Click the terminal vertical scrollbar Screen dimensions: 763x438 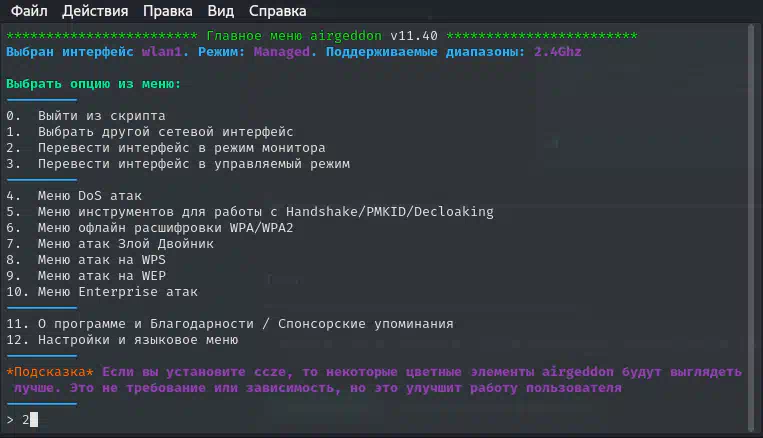tap(751, 228)
